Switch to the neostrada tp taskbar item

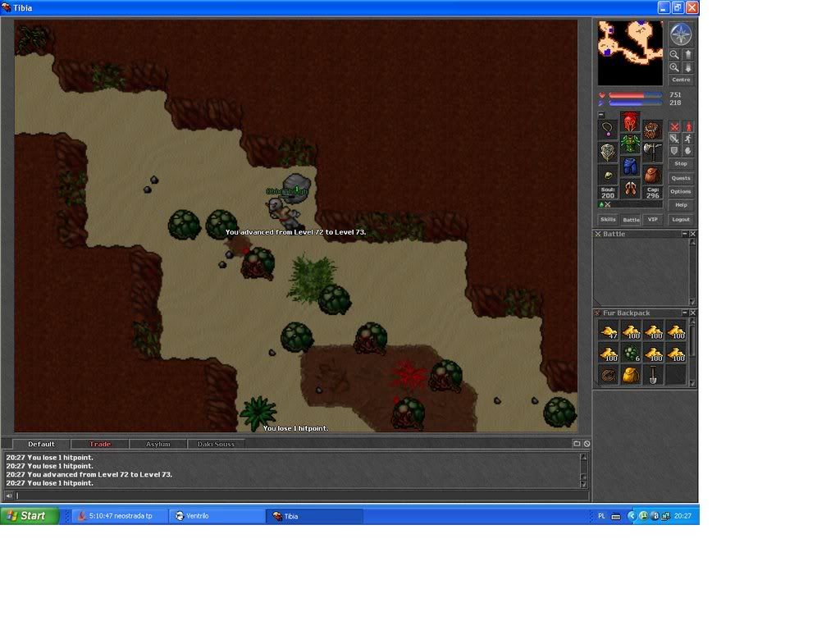[120, 516]
